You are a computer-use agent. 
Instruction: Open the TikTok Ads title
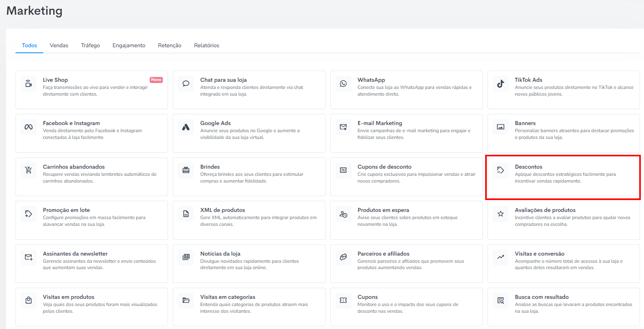528,80
